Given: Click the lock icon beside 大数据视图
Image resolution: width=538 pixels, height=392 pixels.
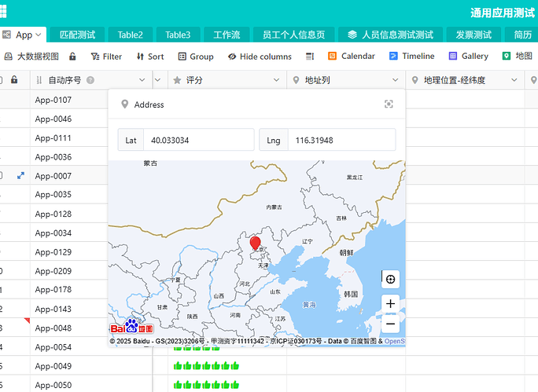Looking at the screenshot, I should click(x=73, y=57).
